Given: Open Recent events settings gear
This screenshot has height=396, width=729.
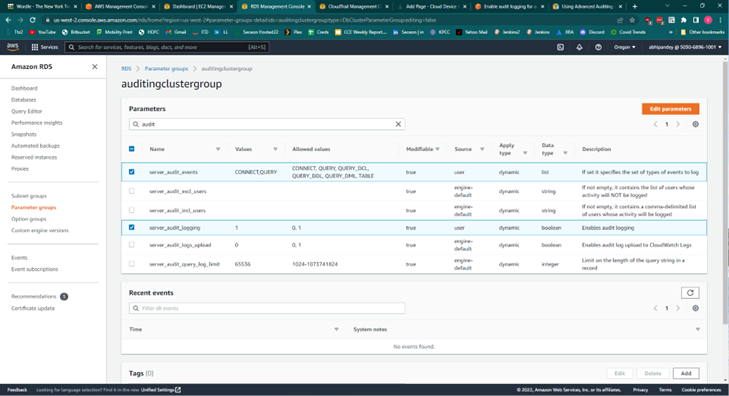Looking at the screenshot, I should point(696,308).
